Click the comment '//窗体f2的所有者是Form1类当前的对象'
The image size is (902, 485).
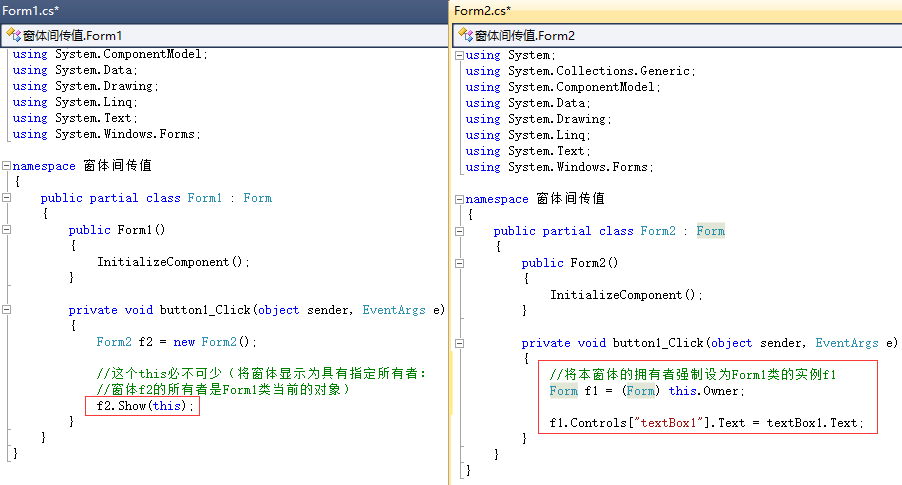pyautogui.click(x=223, y=389)
